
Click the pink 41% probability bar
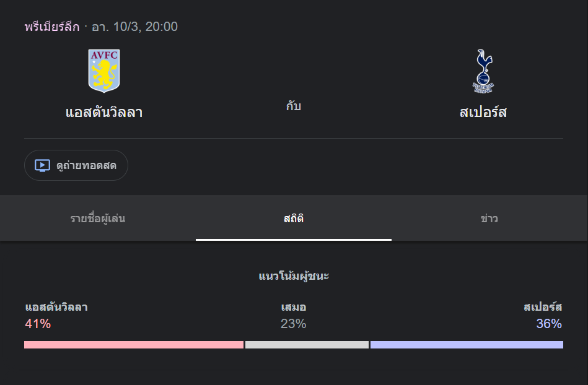click(133, 345)
